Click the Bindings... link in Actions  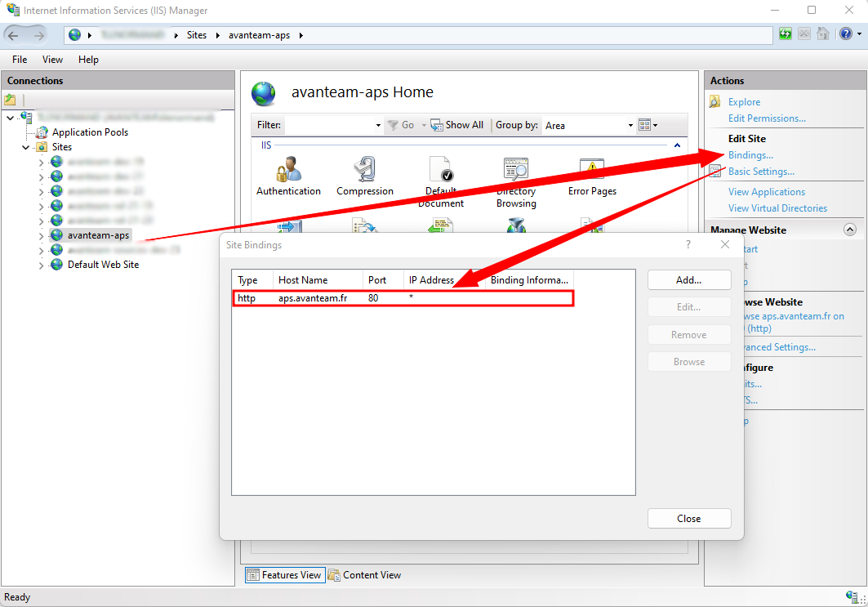(750, 155)
